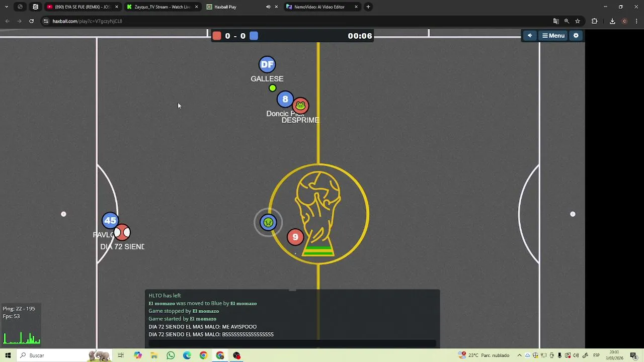Open Task View on the taskbar
Image resolution: width=644 pixels, height=362 pixels.
click(x=121, y=355)
